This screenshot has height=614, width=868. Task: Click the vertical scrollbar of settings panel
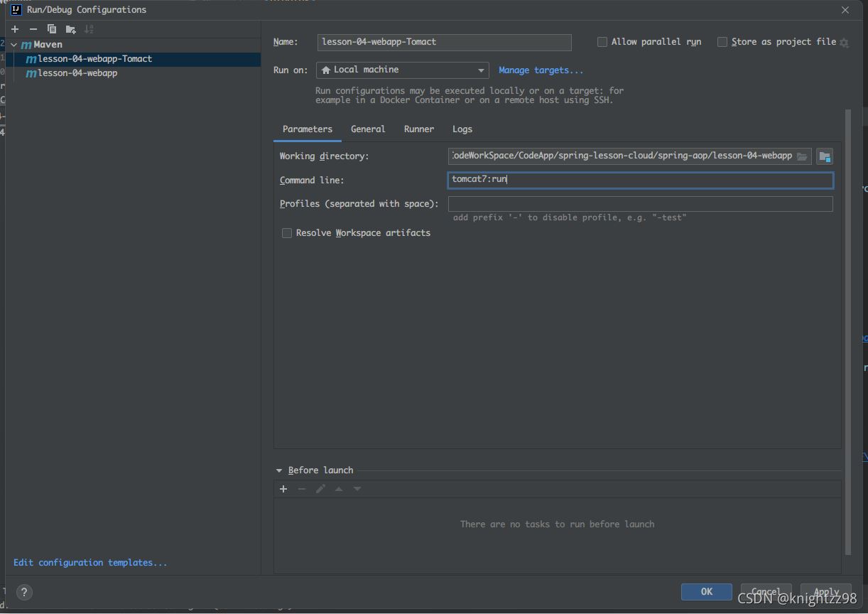pyautogui.click(x=847, y=333)
